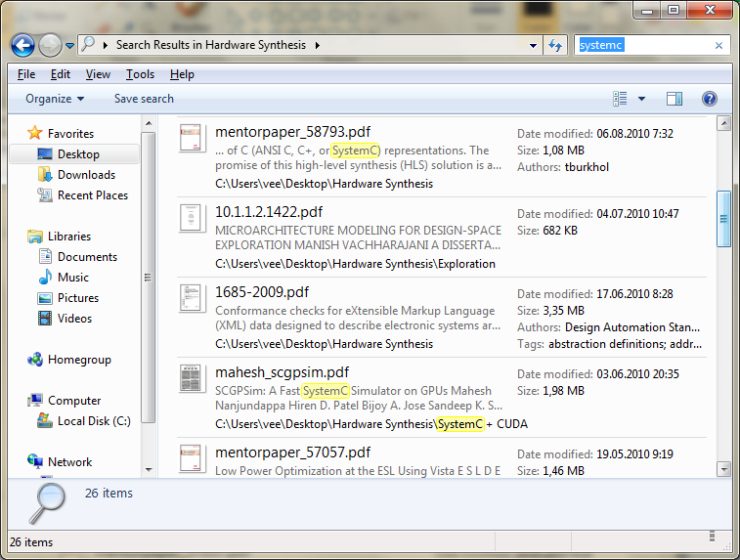The width and height of the screenshot is (740, 560).
Task: Expand the Organize dropdown
Action: click(x=55, y=99)
